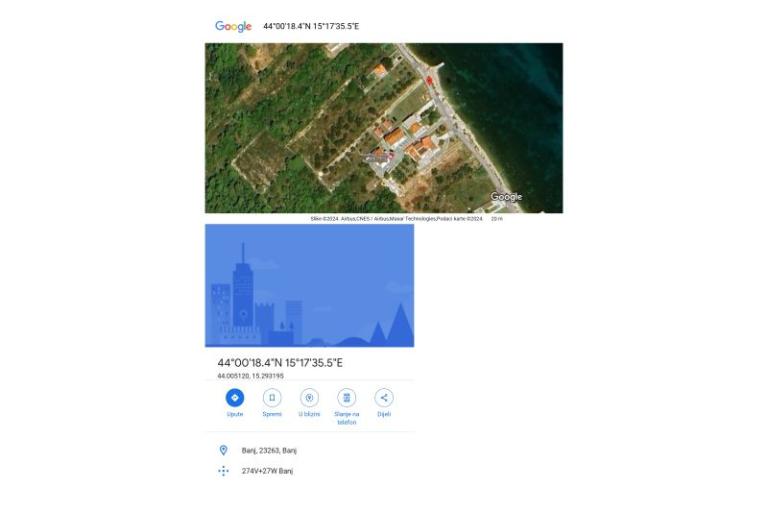
Task: Click the coordinates text beside the Google logo
Action: coord(310,26)
